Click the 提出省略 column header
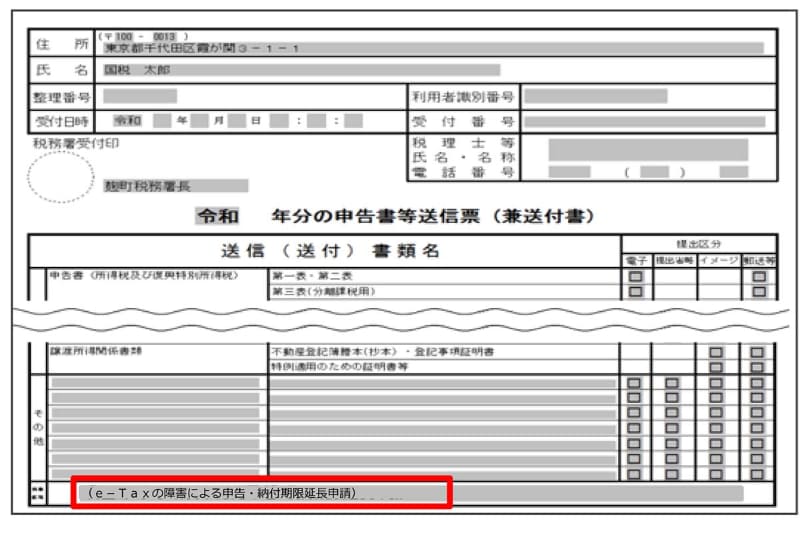This screenshot has height=533, width=800. click(674, 261)
